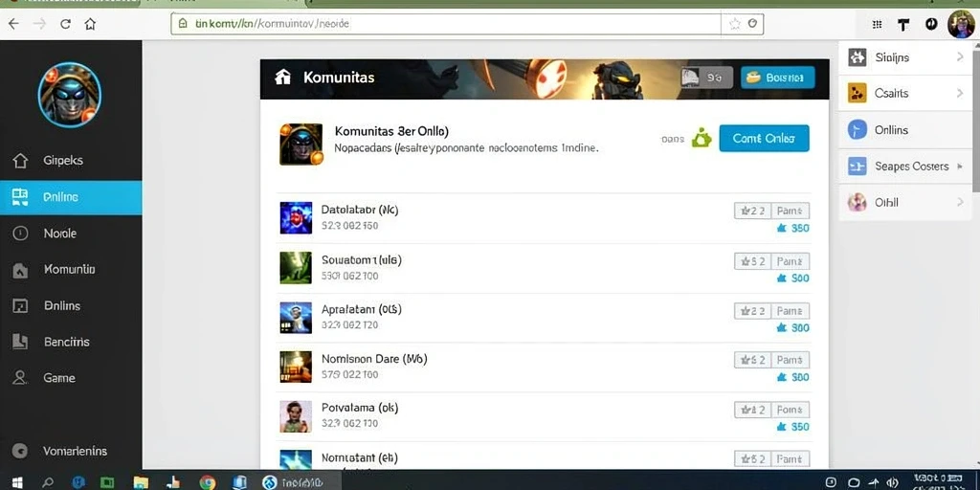Click Pams button in Nomisnon Dare row

coord(790,360)
